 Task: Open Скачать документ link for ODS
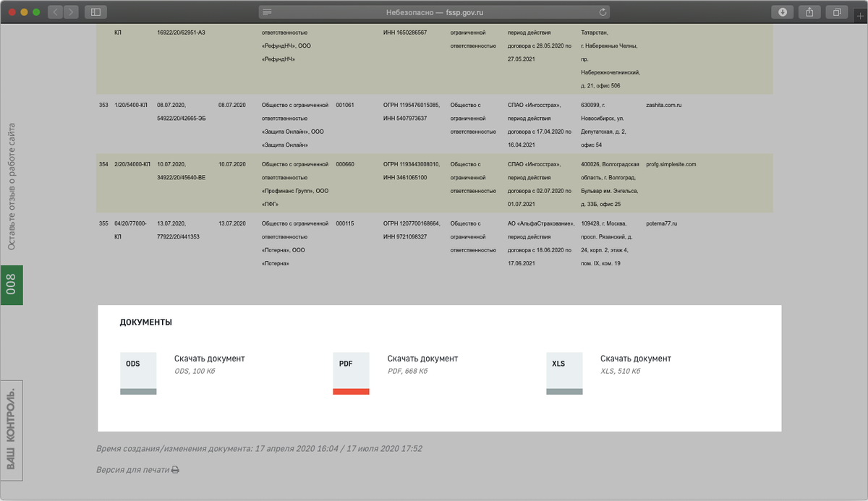[210, 359]
